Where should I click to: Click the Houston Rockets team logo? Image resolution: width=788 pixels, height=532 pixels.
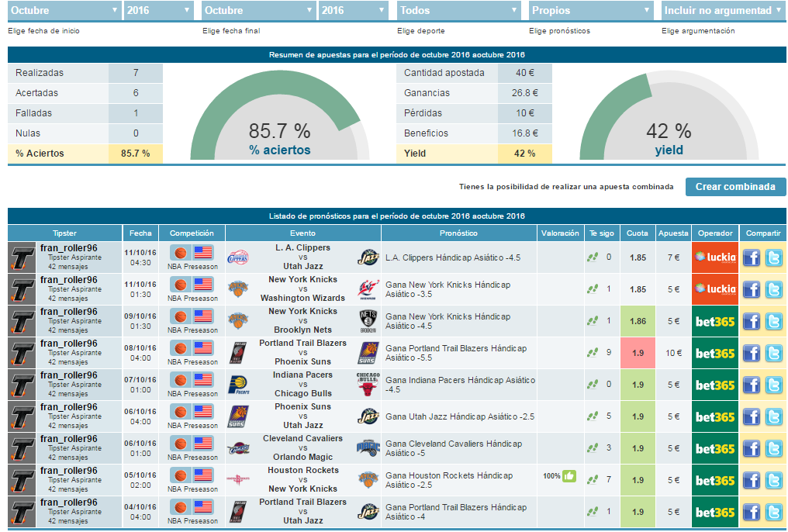coord(237,480)
